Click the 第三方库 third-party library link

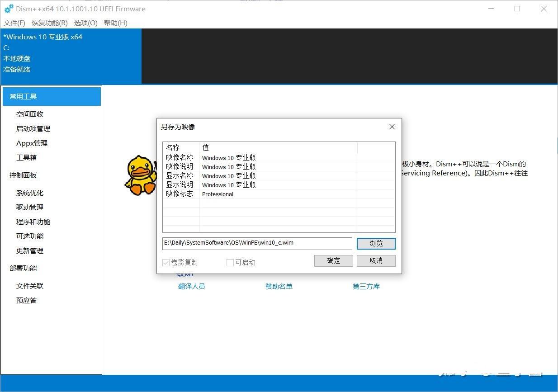click(366, 286)
